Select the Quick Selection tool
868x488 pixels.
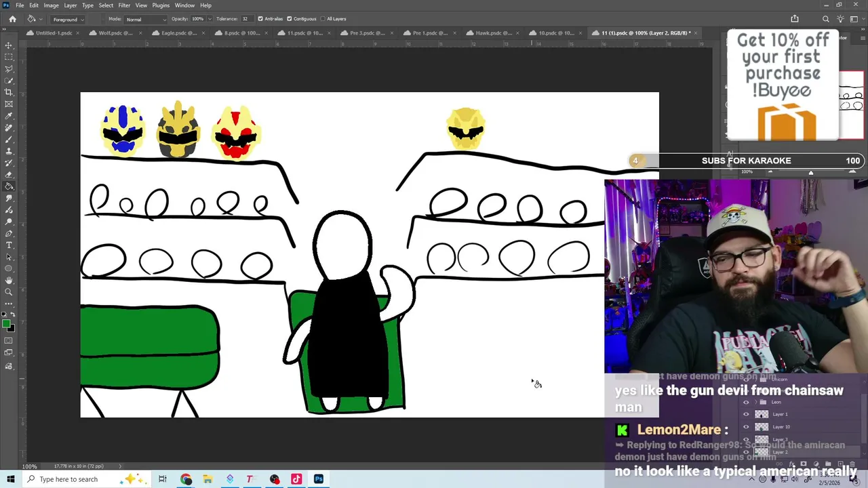pyautogui.click(x=9, y=81)
